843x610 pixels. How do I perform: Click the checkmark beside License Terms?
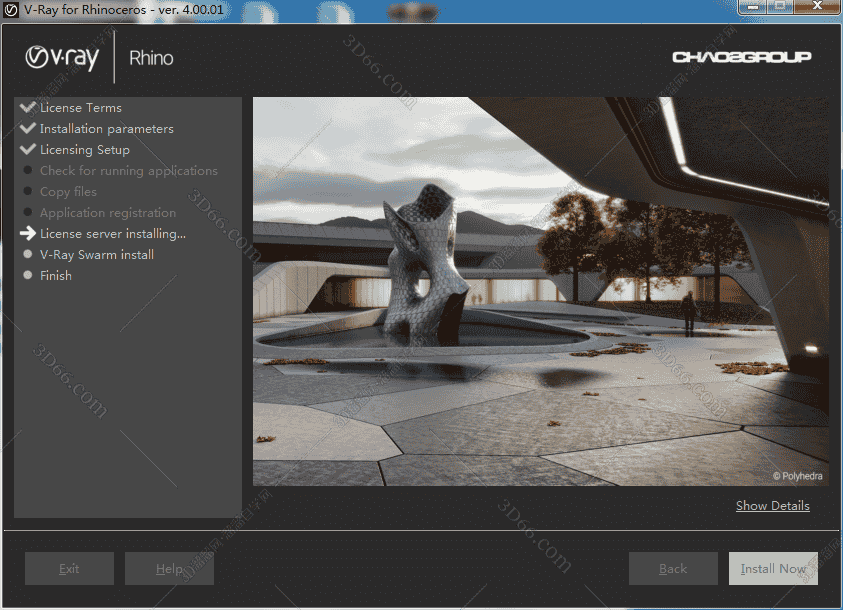pyautogui.click(x=28, y=107)
